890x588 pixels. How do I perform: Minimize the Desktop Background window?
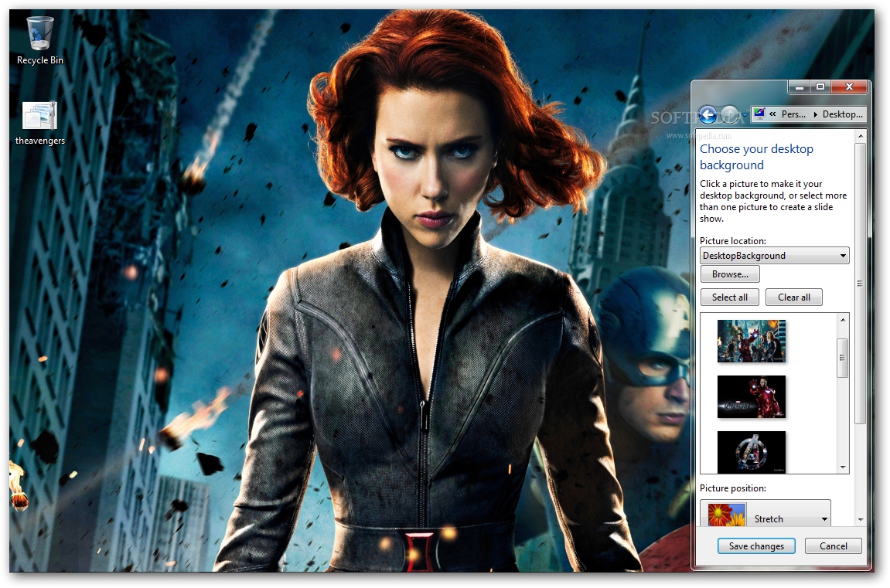[x=800, y=87]
